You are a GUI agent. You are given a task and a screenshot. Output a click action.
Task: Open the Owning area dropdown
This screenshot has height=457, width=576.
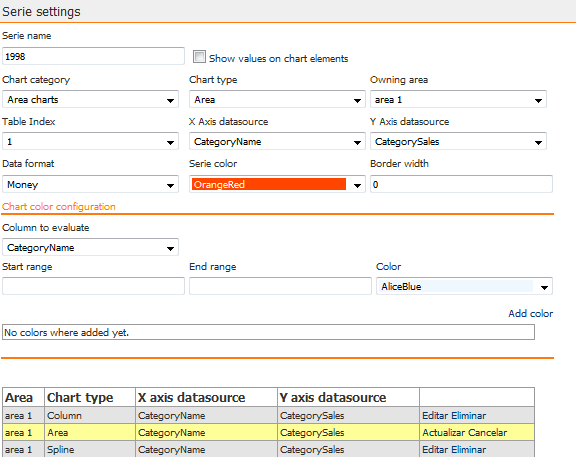click(x=458, y=100)
